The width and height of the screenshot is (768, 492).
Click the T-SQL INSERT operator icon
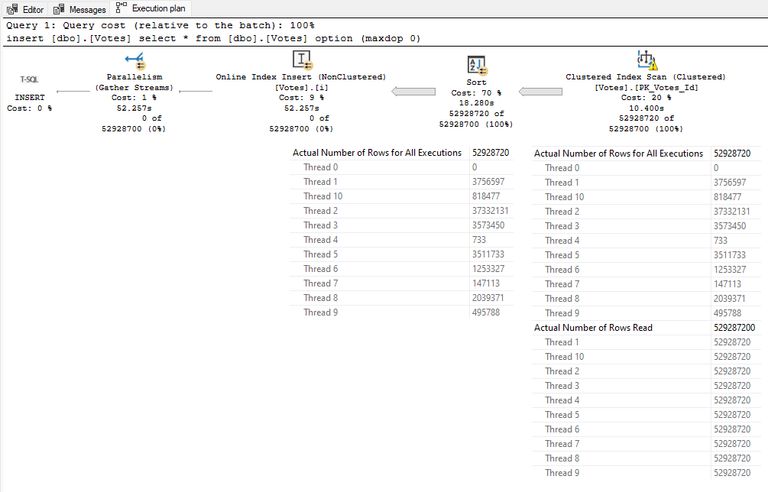[x=29, y=79]
